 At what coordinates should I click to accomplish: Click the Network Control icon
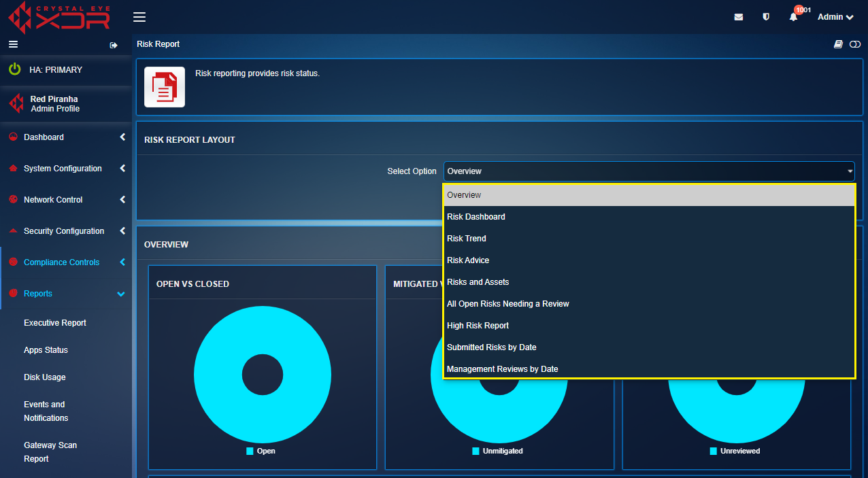point(13,199)
